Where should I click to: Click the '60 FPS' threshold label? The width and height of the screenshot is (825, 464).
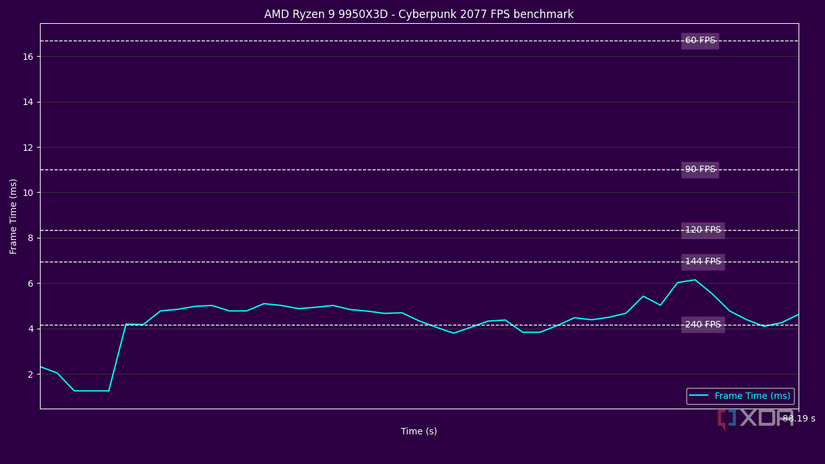[x=700, y=41]
